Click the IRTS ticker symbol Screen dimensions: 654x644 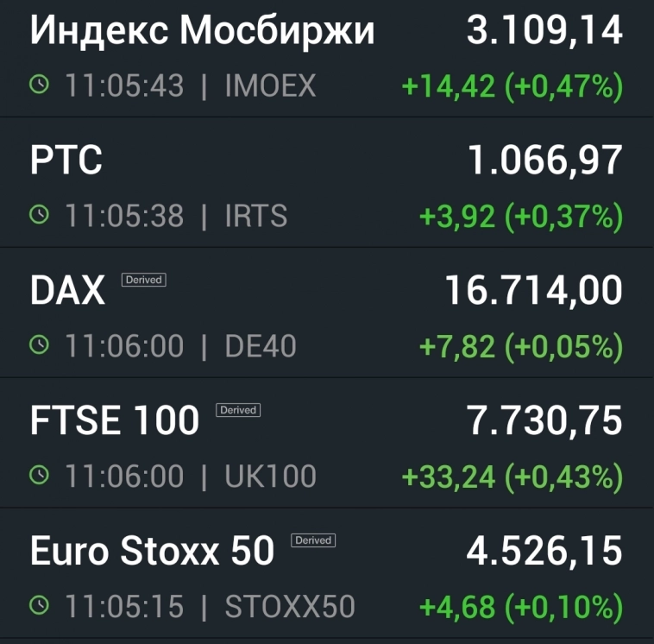tap(256, 216)
